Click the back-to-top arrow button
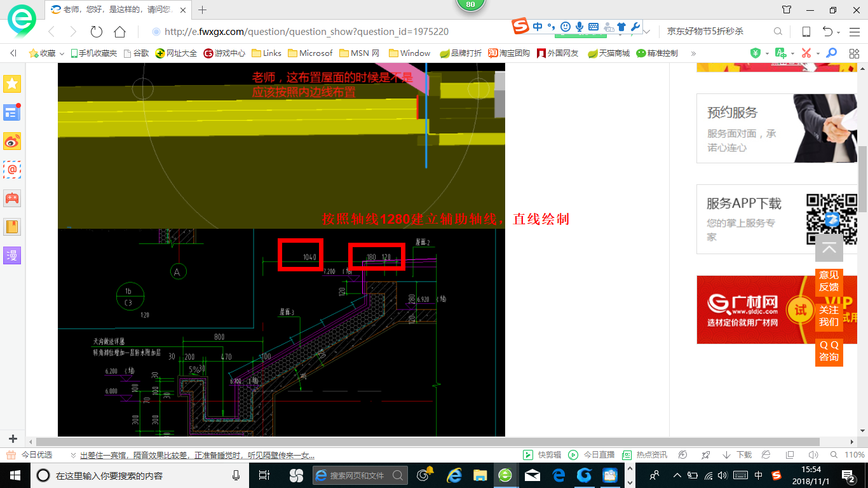The image size is (868, 488). point(829,248)
